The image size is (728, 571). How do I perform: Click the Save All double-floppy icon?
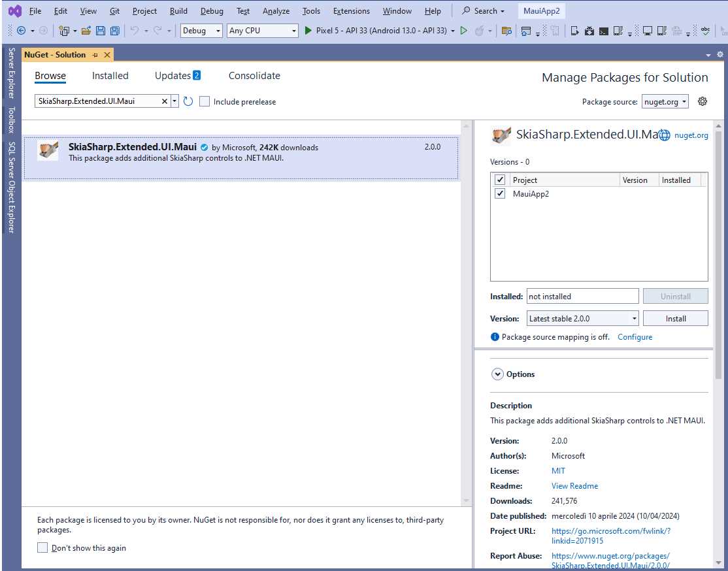(x=114, y=31)
